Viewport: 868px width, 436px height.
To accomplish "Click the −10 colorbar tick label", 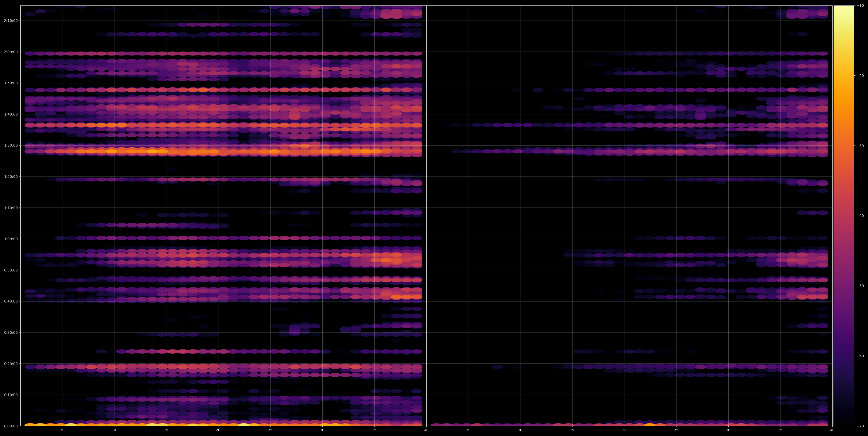I will (860, 5).
